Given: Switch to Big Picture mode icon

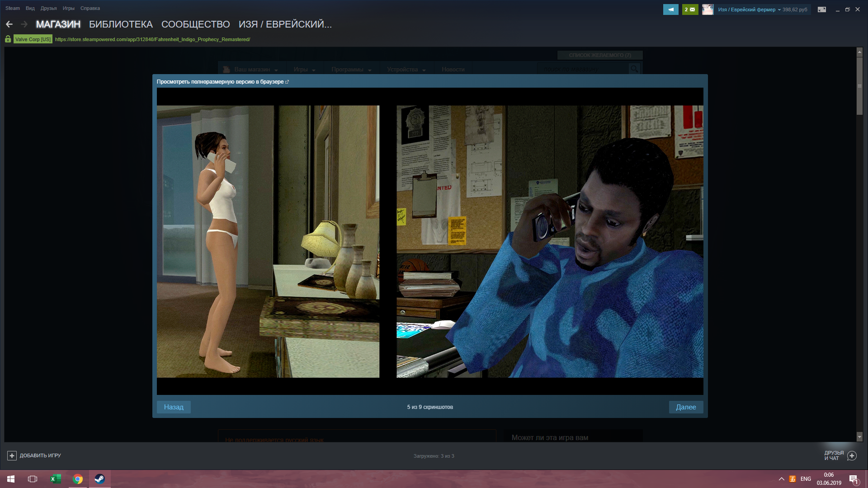Looking at the screenshot, I should pos(822,9).
